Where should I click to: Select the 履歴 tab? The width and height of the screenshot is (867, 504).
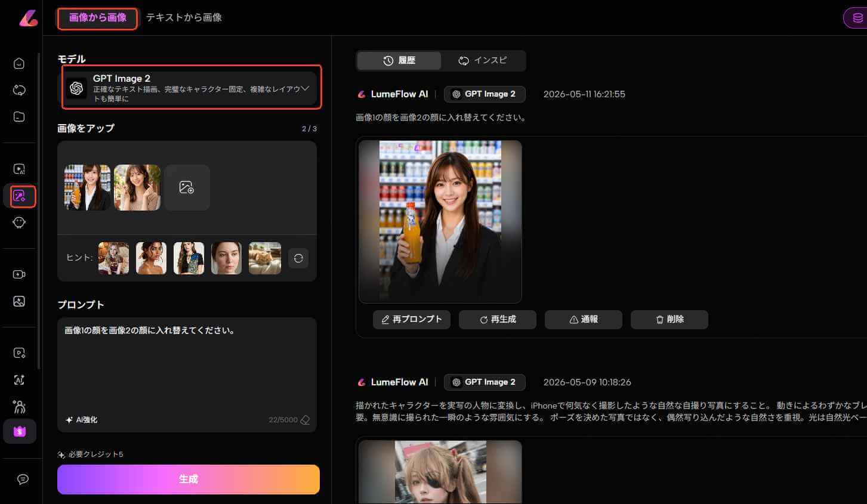399,60
